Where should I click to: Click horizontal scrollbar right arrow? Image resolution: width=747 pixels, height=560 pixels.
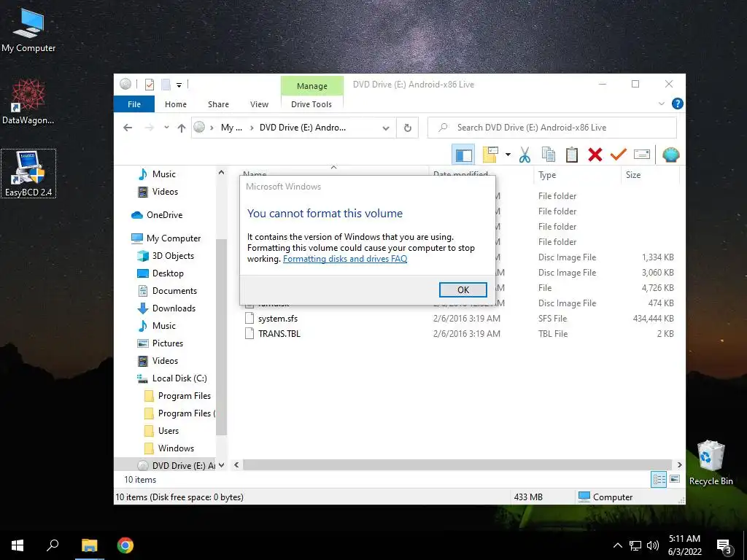pos(679,464)
